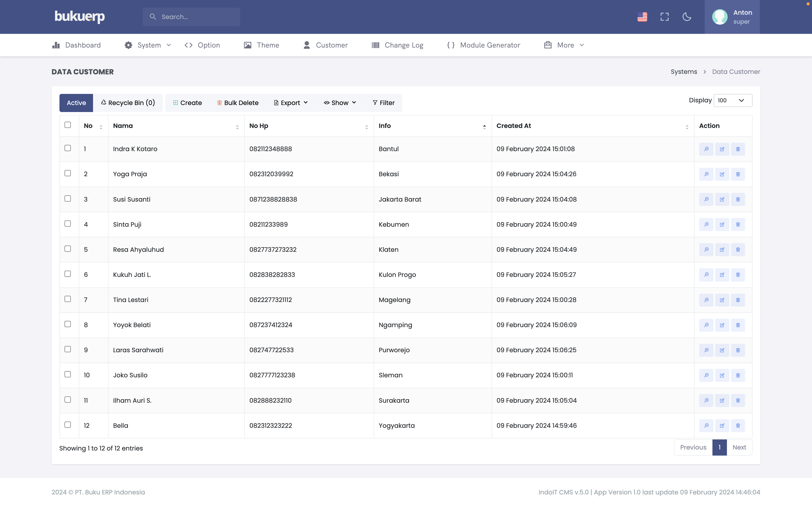
Task: Expand the Export dropdown menu
Action: [x=290, y=103]
